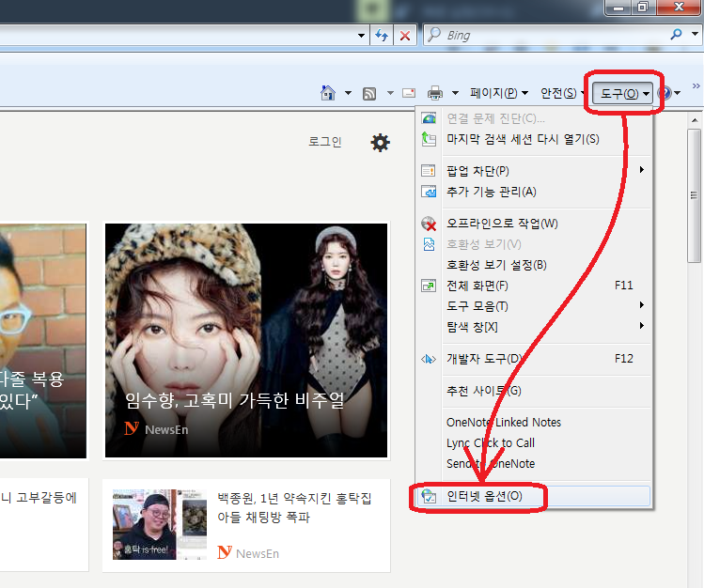Choose 팝업 차단(P) menu entry
The height and width of the screenshot is (588, 704).
477,170
